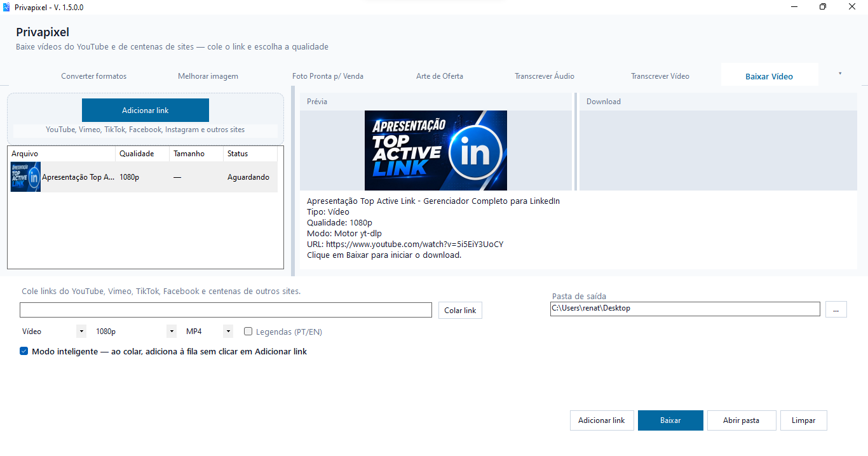
Task: Click the Aguardando status cell
Action: (248, 177)
